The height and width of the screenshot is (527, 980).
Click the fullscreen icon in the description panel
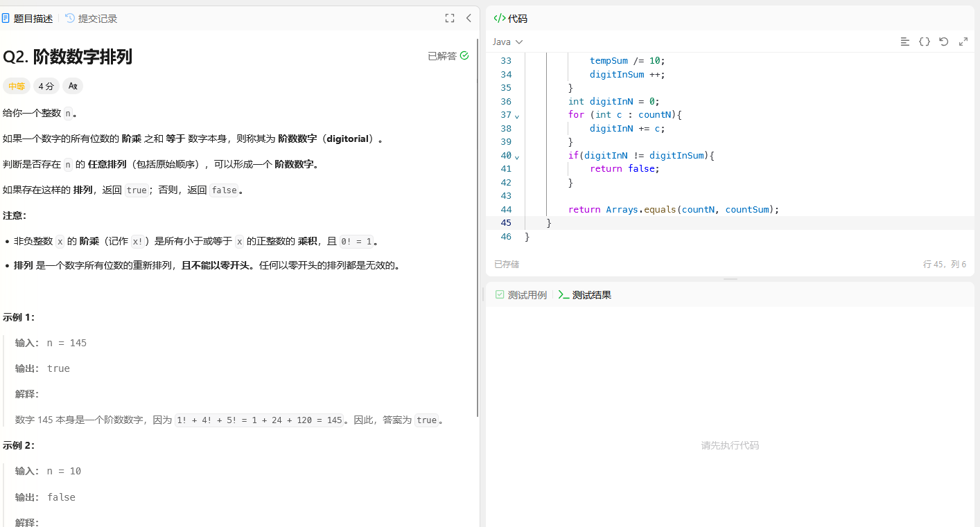coord(450,18)
